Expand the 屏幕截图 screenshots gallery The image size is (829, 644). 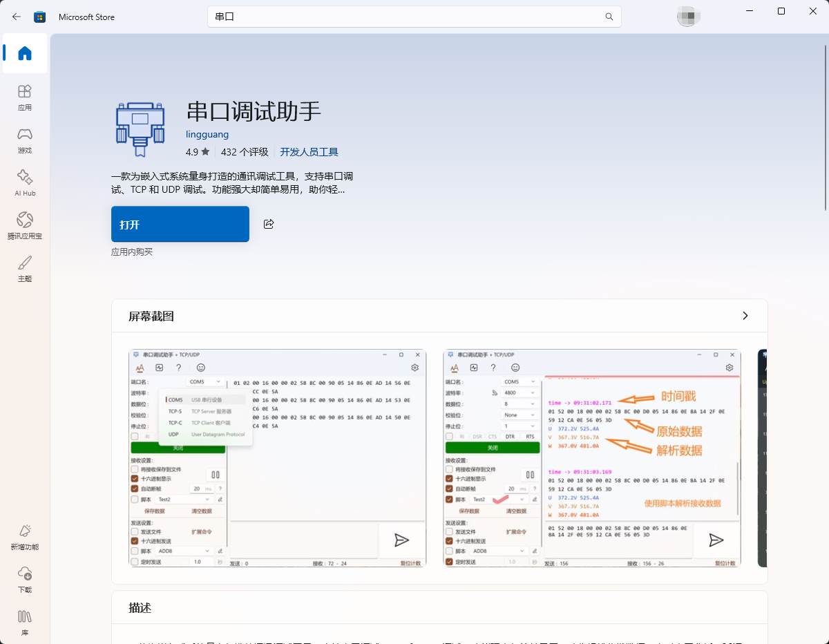pyautogui.click(x=745, y=315)
